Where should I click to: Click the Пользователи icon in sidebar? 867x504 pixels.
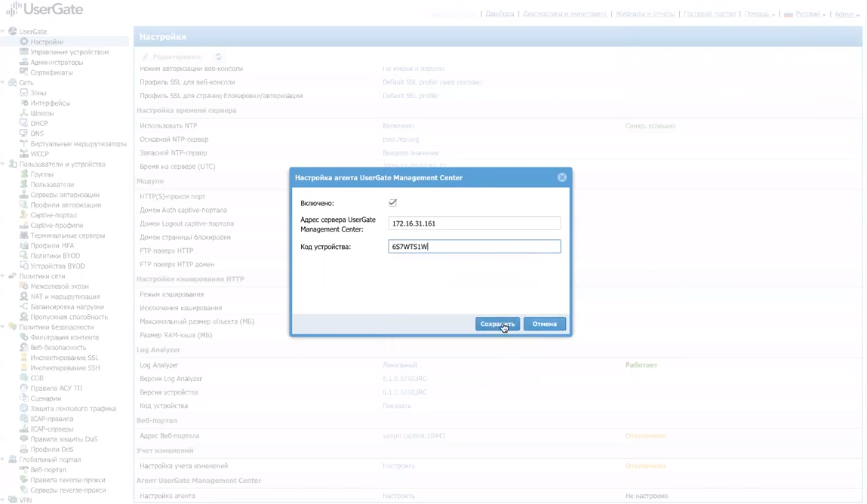[24, 184]
